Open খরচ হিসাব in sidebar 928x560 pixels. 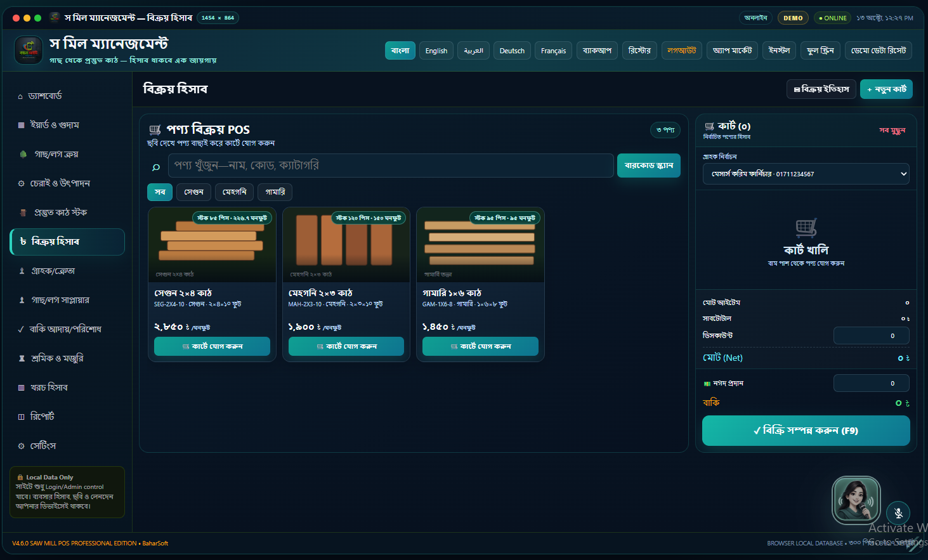67,387
